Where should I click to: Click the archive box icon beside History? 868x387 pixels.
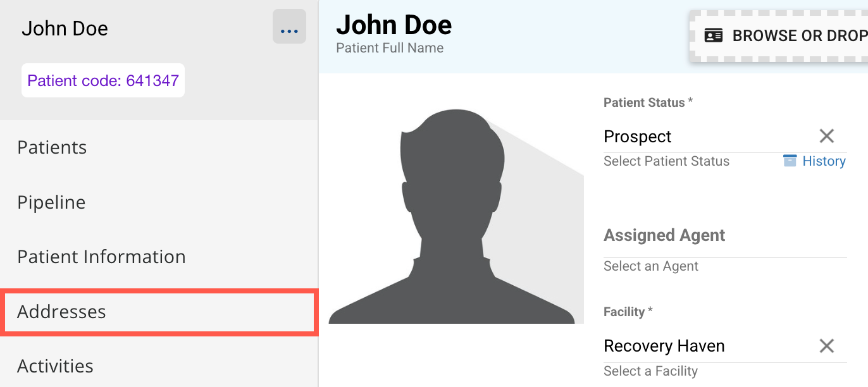790,161
